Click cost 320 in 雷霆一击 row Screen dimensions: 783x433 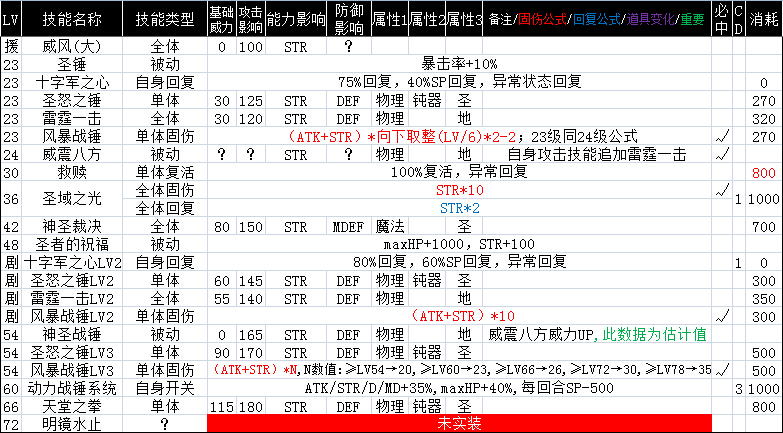(x=764, y=118)
